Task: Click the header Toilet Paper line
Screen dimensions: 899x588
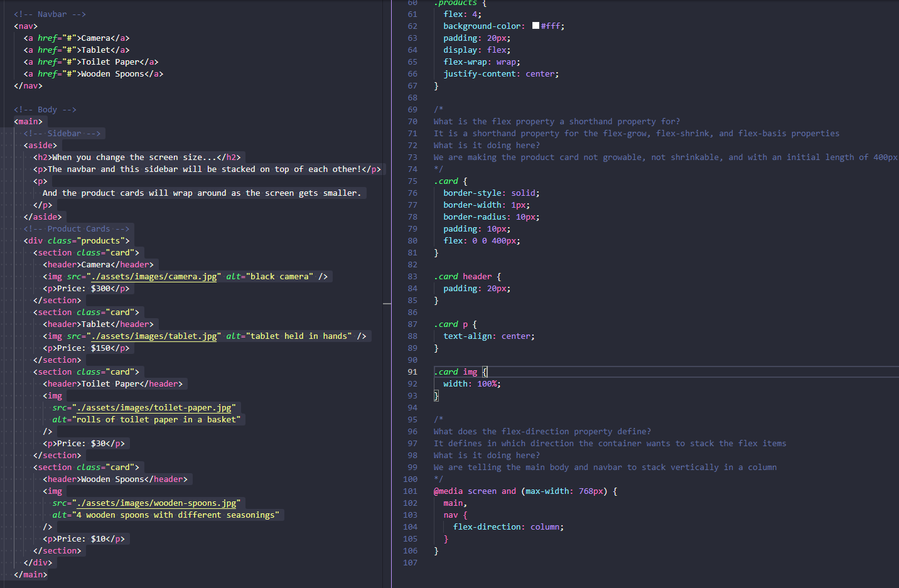Action: pos(113,383)
